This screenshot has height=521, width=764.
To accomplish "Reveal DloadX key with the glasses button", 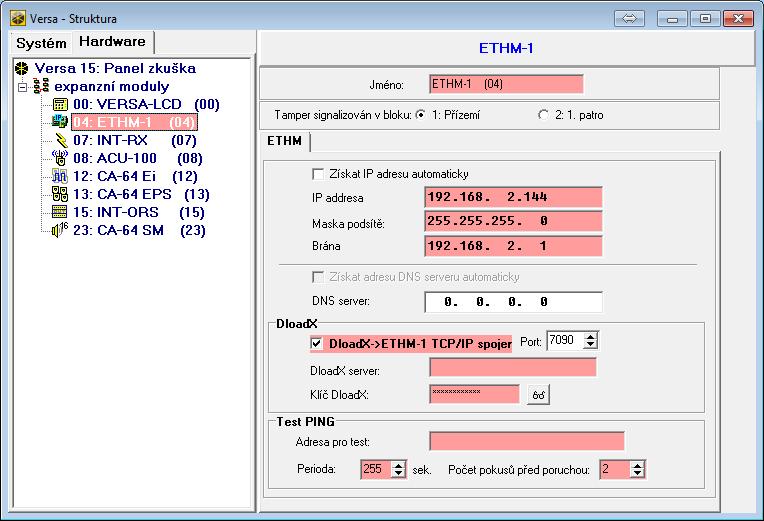I will 538,395.
